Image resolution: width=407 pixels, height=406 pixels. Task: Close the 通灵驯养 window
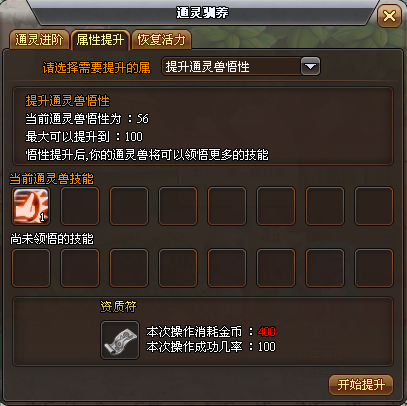pyautogui.click(x=389, y=16)
